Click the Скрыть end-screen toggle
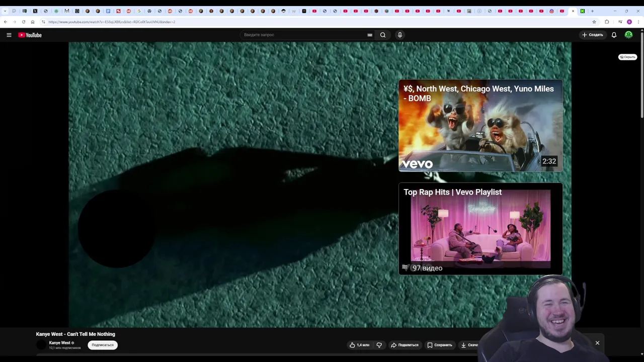This screenshot has width=644, height=362. tap(627, 57)
